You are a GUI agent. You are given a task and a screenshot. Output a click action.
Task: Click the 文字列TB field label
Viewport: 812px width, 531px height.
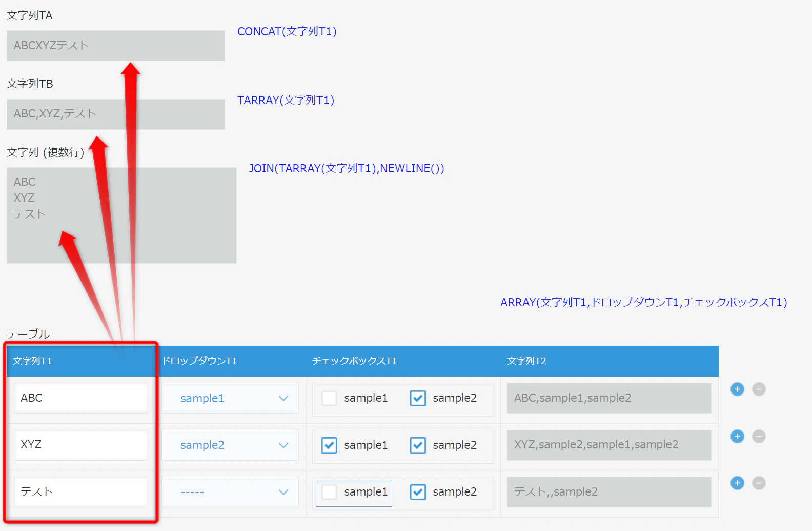(x=30, y=84)
